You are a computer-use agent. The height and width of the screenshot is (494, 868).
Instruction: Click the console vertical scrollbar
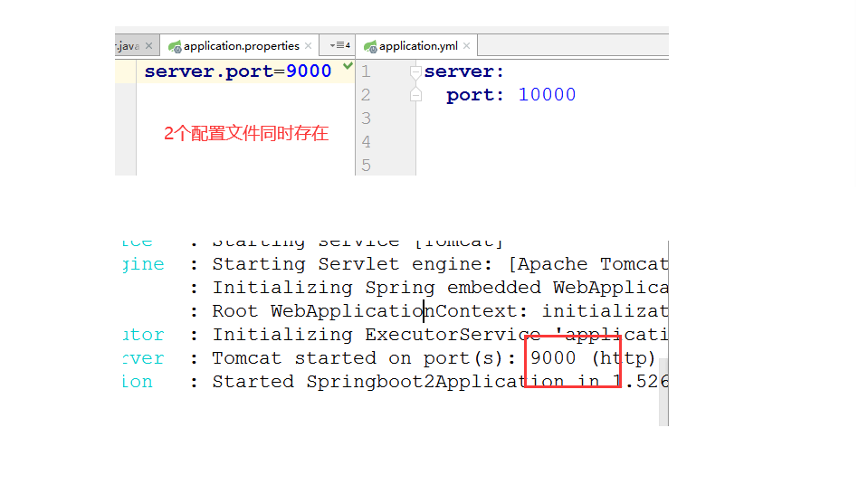(x=663, y=392)
